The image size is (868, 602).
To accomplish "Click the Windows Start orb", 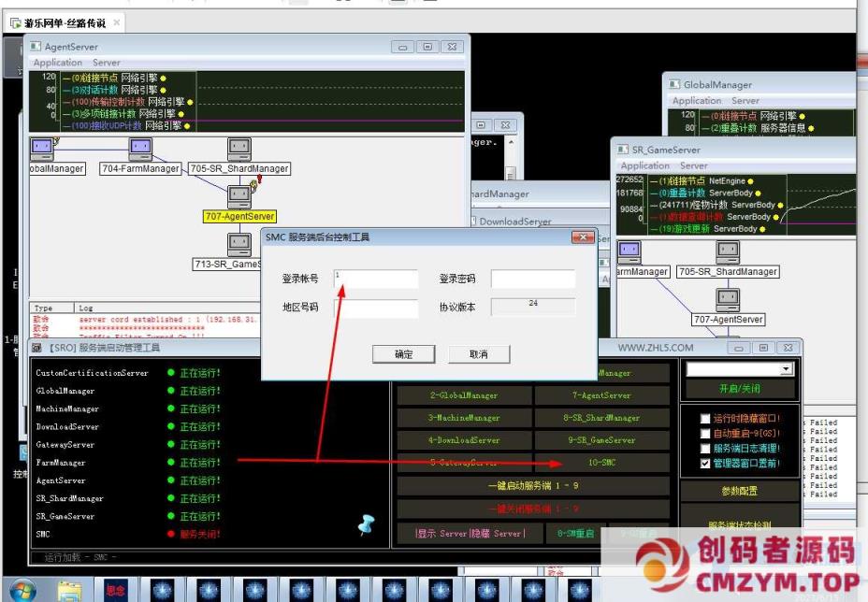I will click(22, 590).
